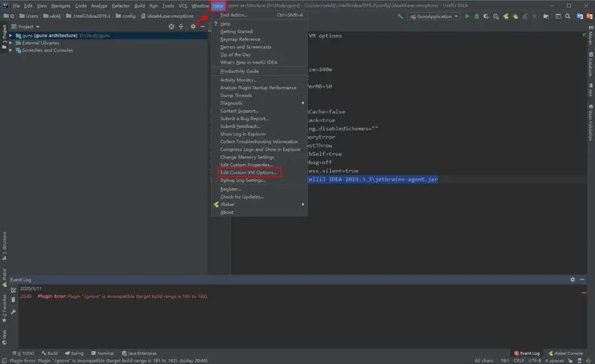Click the profiler run icon in toolbar

pos(496,17)
